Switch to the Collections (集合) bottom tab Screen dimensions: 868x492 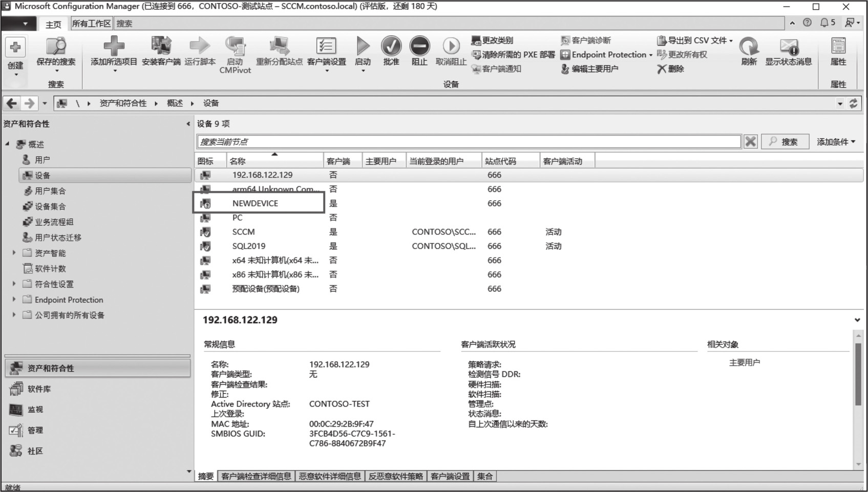[485, 476]
